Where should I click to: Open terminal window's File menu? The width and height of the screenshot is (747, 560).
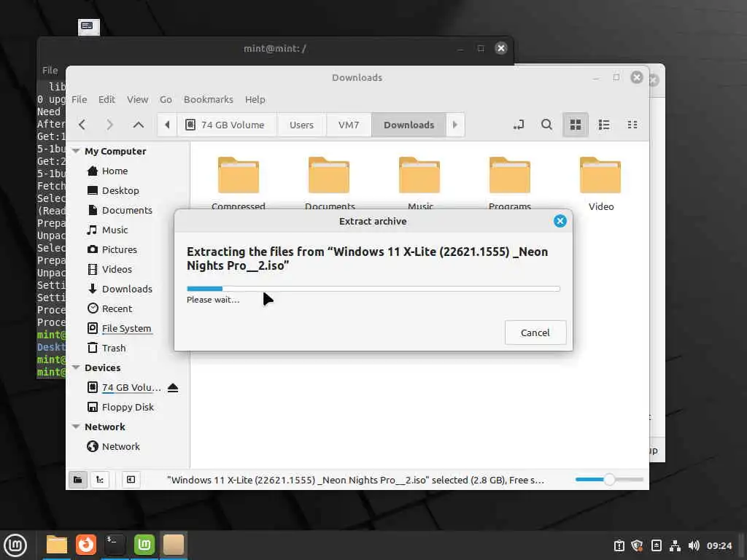50,71
